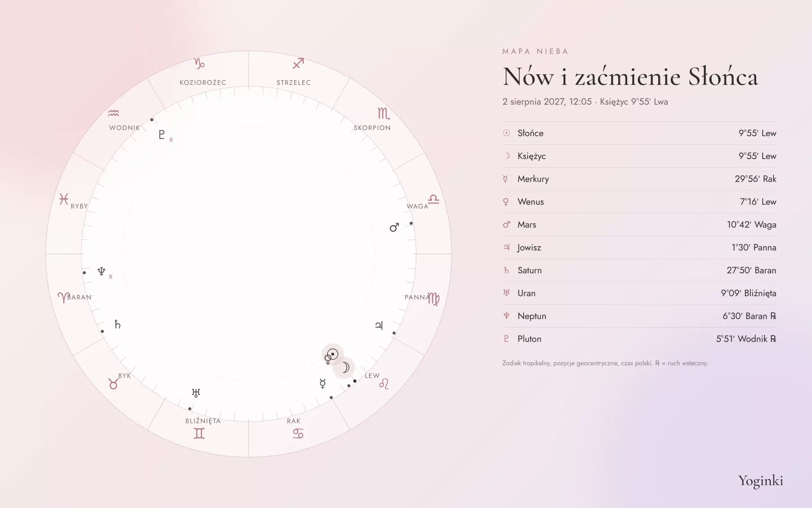Click the Sun symbol in the chart wheel
The image size is (812, 508).
332,354
